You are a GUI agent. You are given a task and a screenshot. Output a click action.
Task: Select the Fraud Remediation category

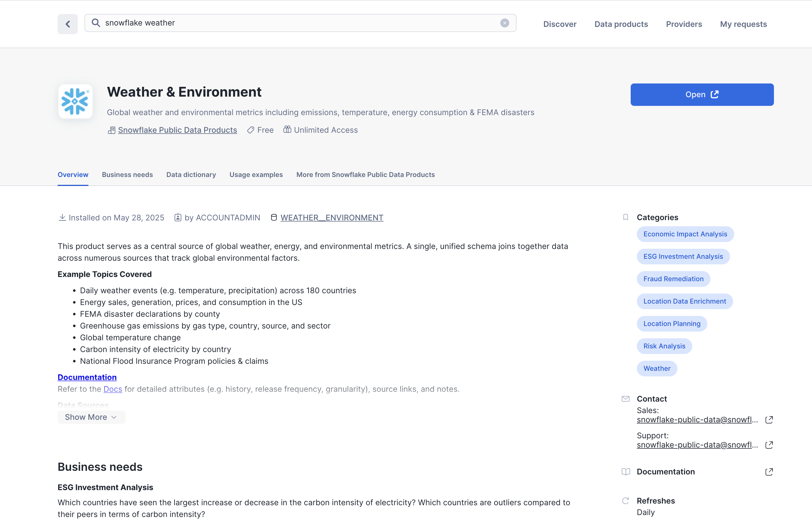click(673, 279)
